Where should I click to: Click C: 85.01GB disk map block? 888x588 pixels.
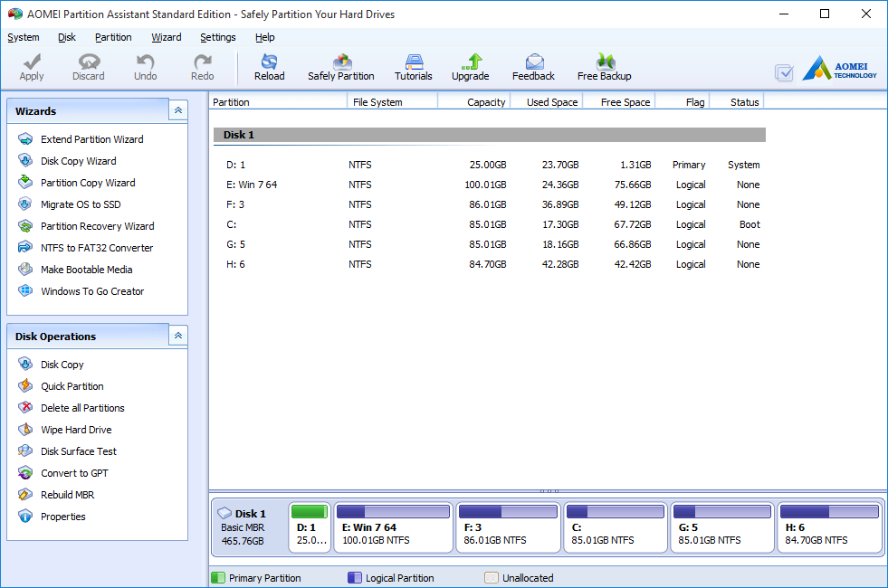[616, 526]
